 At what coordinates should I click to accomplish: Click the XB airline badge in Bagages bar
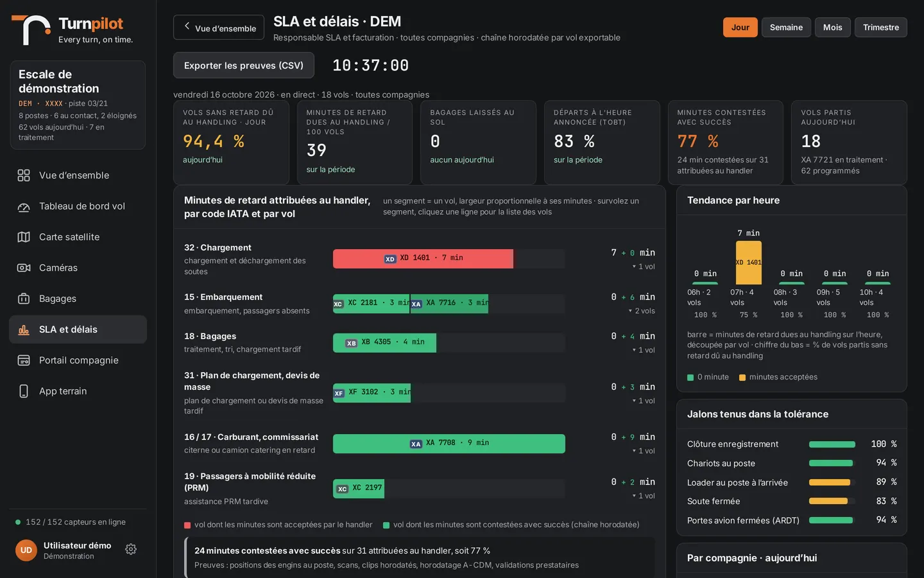click(x=352, y=343)
